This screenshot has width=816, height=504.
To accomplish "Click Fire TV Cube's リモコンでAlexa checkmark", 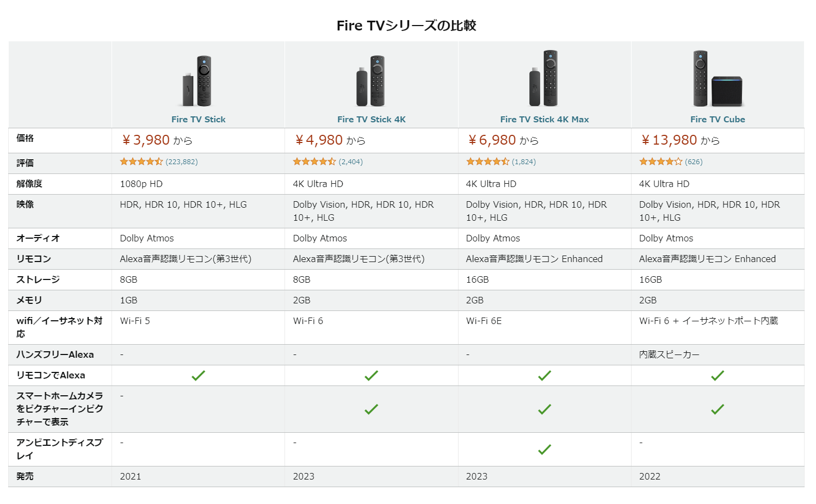I will coord(718,376).
